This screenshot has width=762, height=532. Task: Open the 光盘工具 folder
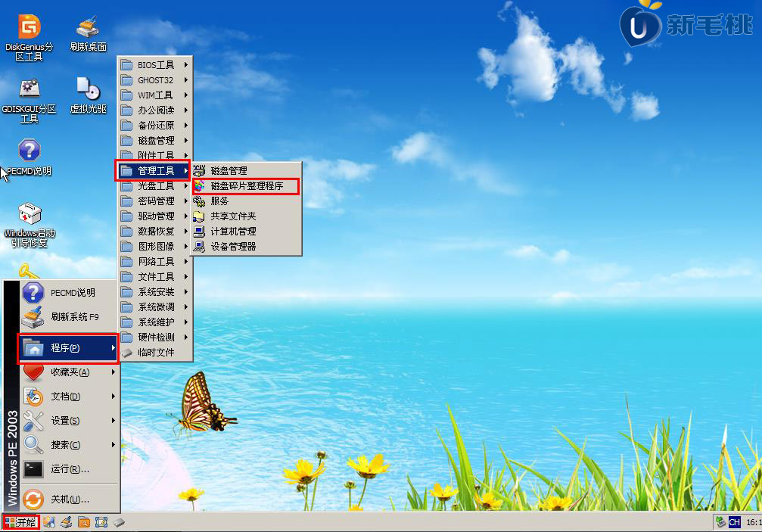coord(155,185)
